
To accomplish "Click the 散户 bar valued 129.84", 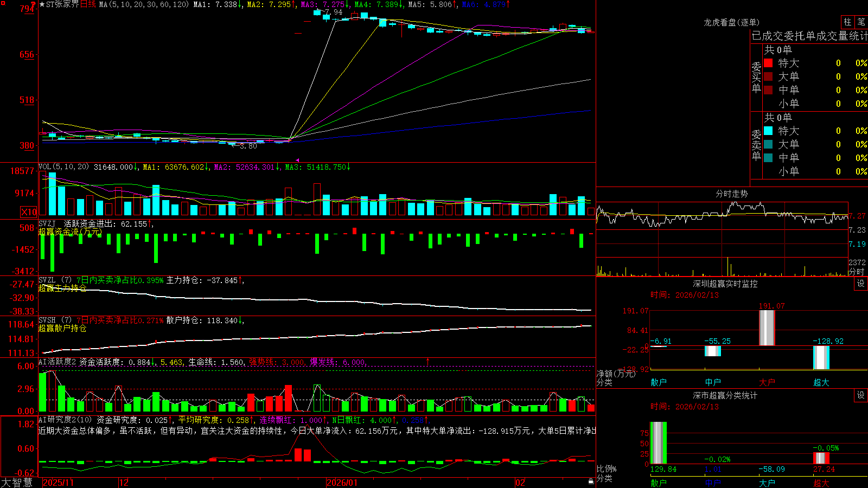I will 658,442.
